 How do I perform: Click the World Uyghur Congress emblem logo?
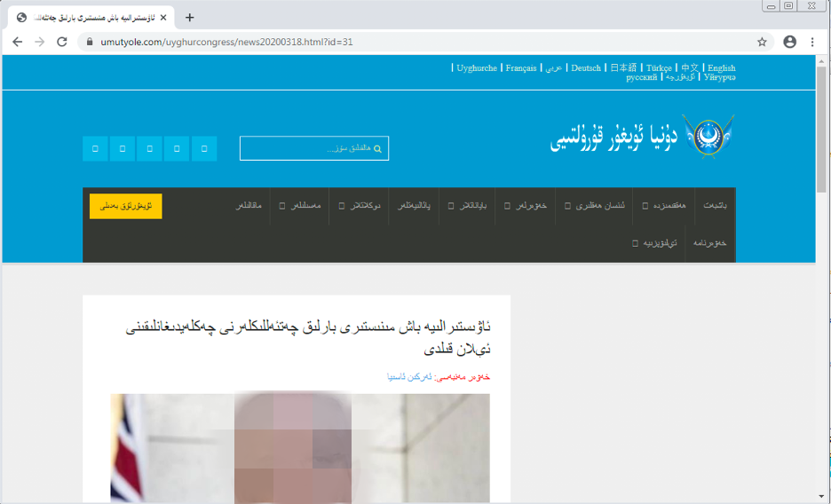pyautogui.click(x=708, y=136)
